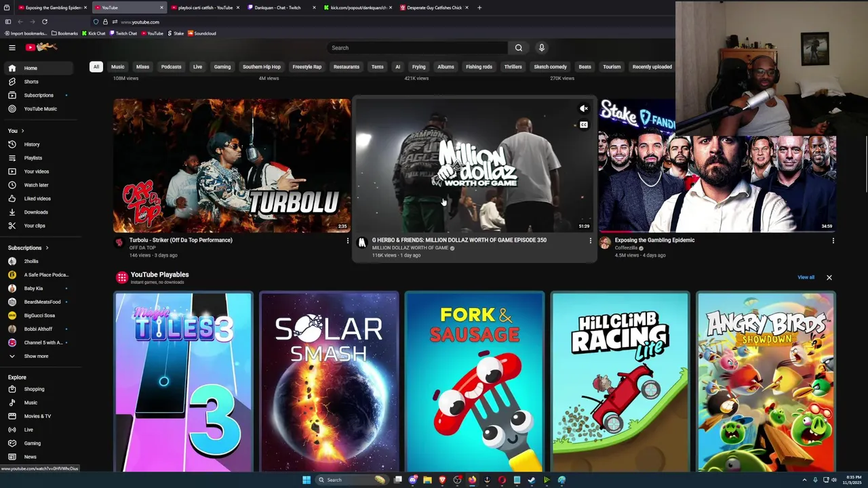Open Steam from the Windows taskbar
This screenshot has width=868, height=488.
point(532,480)
